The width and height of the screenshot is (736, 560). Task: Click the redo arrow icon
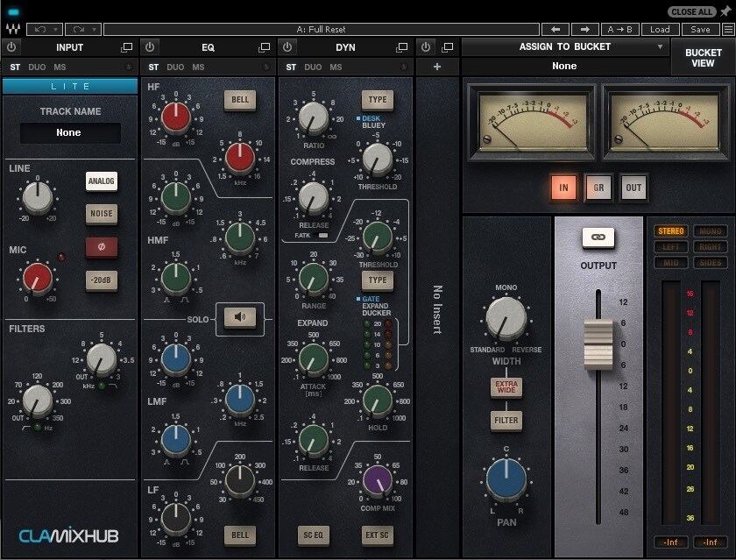[78, 30]
